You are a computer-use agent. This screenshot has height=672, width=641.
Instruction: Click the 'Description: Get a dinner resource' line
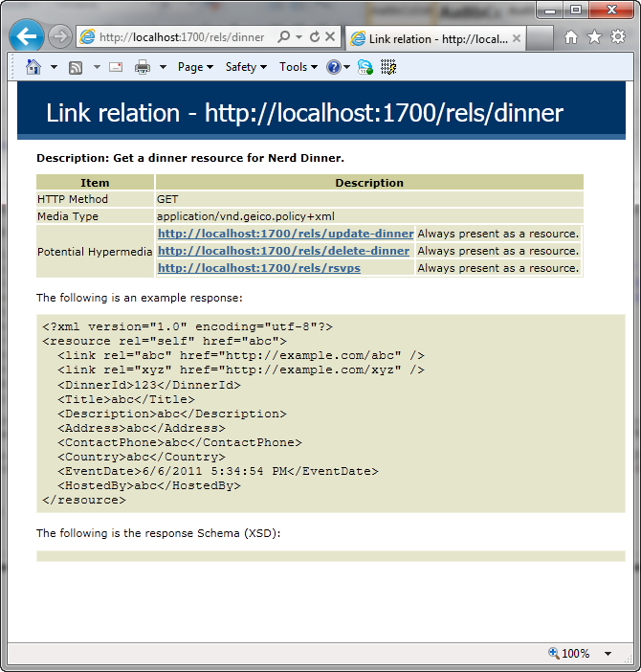pos(190,158)
